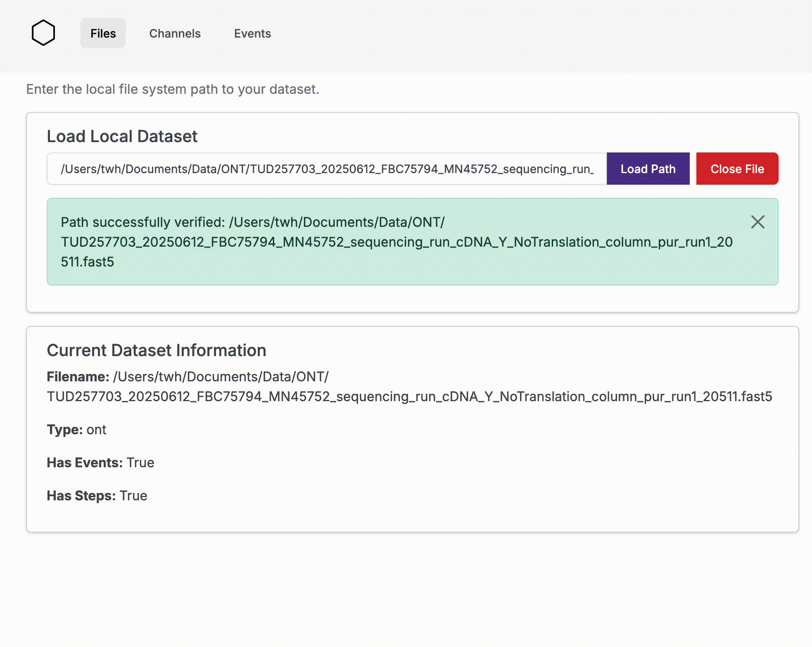Click the Current Dataset Information heading
This screenshot has height=647, width=812.
coord(156,350)
